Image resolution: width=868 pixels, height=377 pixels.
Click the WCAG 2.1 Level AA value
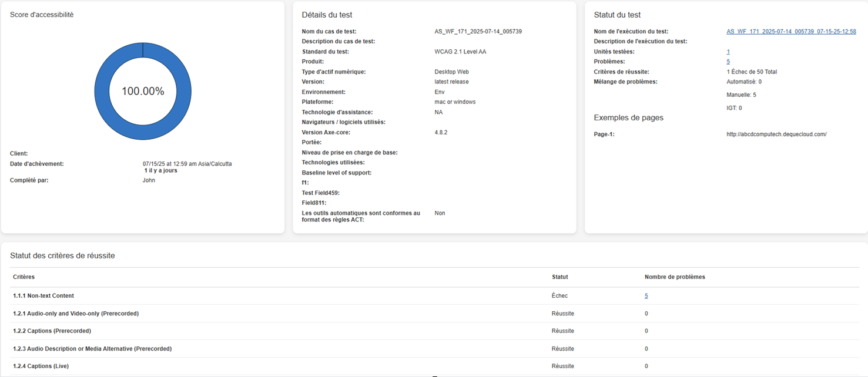click(456, 52)
